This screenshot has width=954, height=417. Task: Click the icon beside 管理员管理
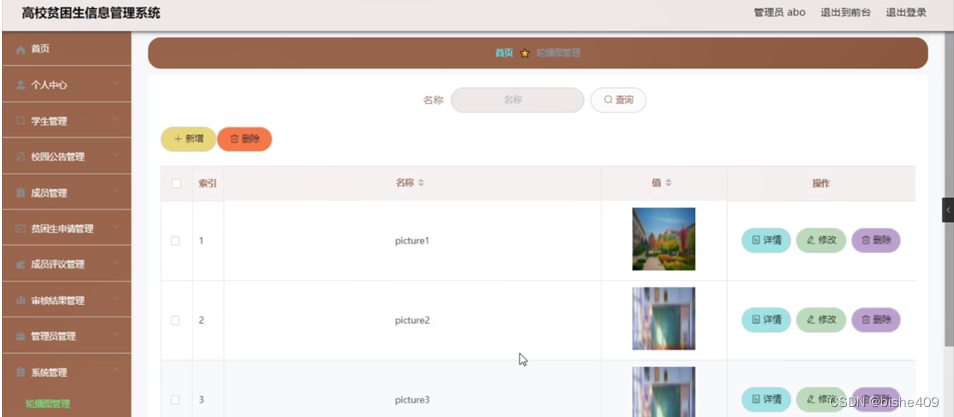[21, 337]
